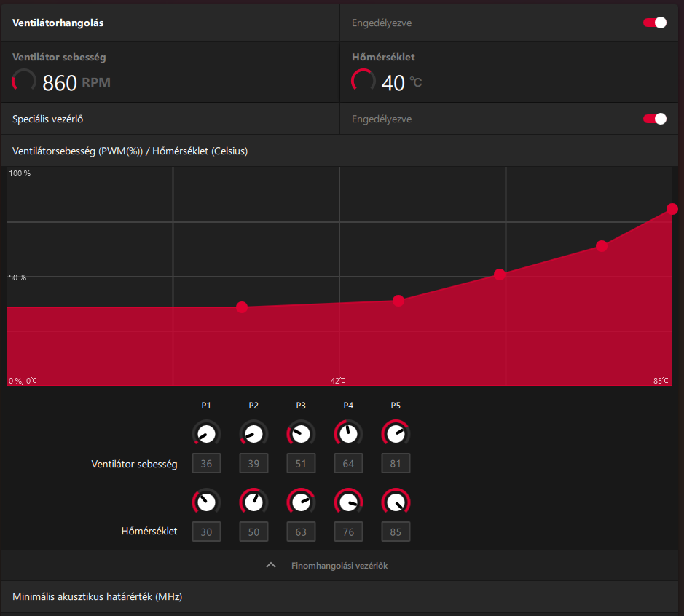Image resolution: width=684 pixels, height=616 pixels.
Task: Adjust the P1 fan speed dial
Action: (x=206, y=433)
